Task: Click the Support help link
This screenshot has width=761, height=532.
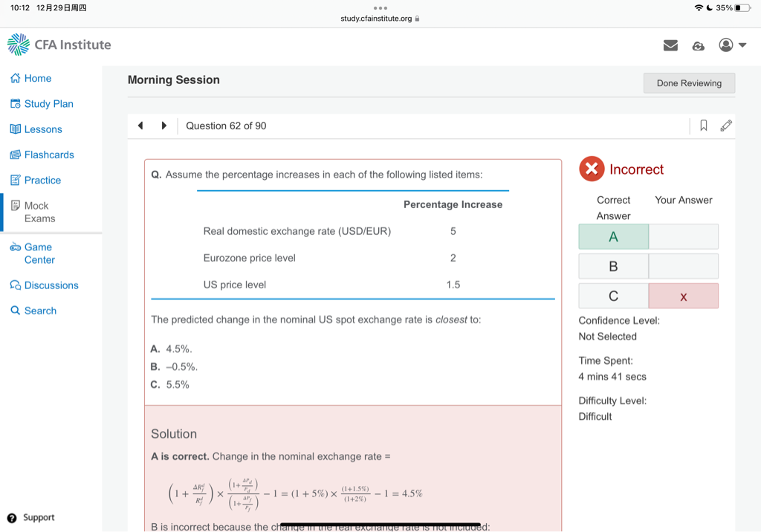Action: pos(38,517)
